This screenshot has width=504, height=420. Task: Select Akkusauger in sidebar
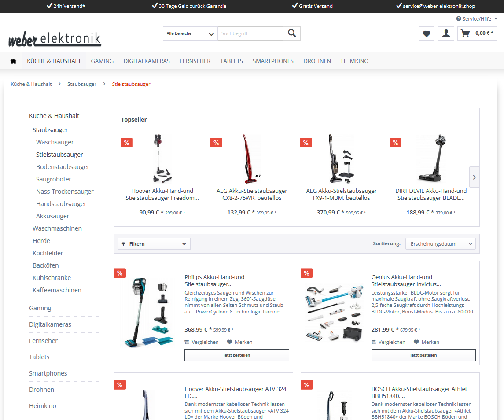point(52,216)
